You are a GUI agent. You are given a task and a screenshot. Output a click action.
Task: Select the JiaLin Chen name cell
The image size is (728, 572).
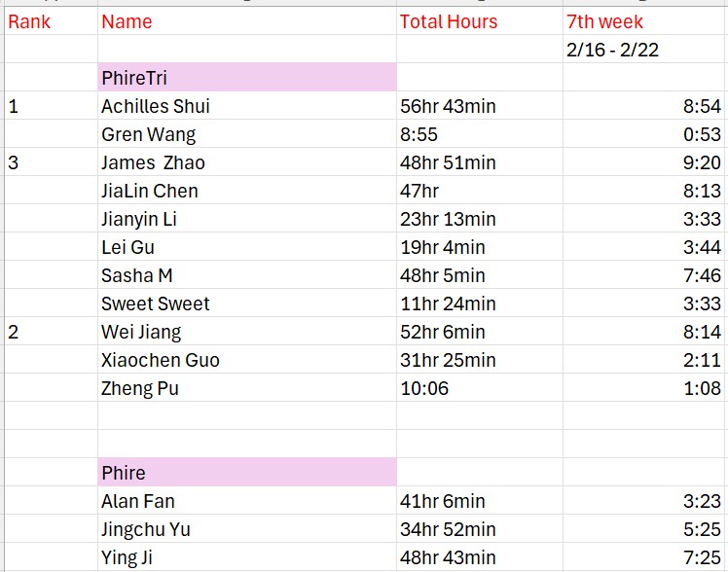247,191
